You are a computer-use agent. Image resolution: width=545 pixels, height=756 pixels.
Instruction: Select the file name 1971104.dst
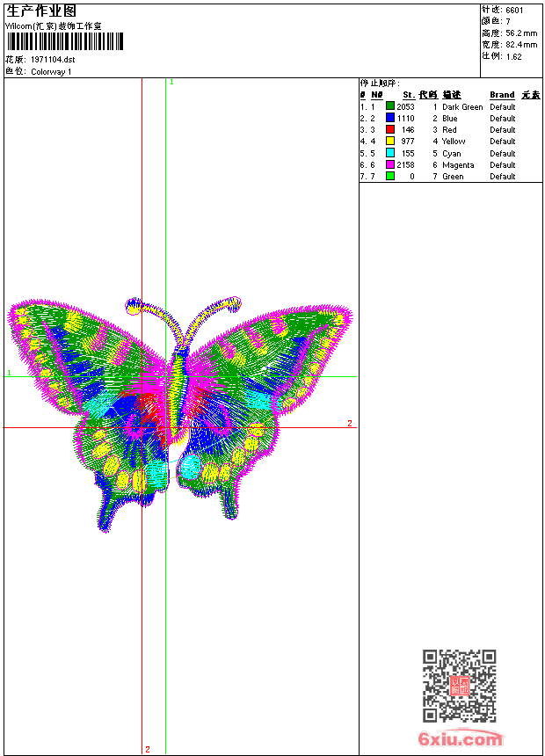pos(53,60)
